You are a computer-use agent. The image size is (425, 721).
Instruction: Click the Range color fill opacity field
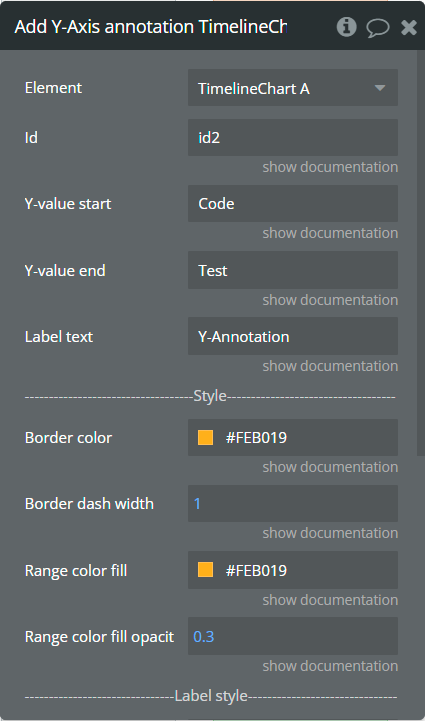tap(293, 636)
